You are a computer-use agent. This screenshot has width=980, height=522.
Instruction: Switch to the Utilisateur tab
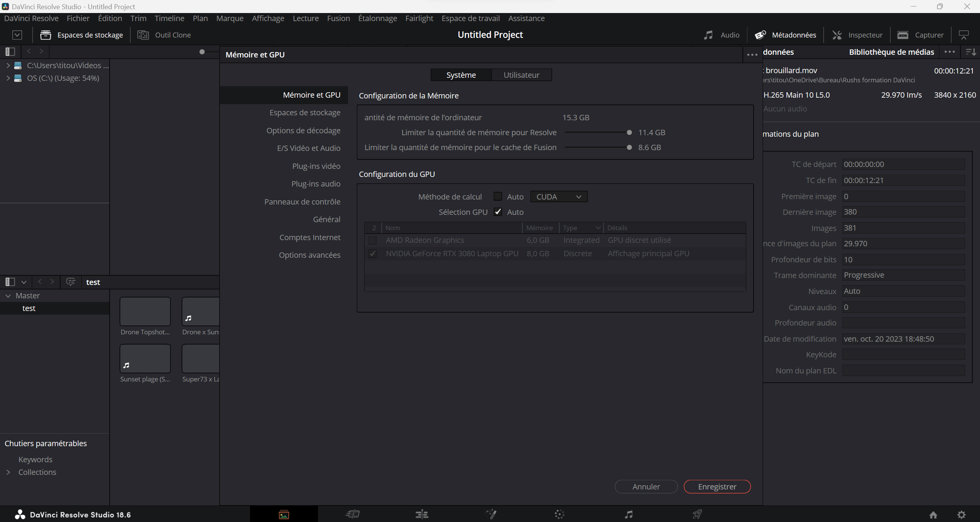point(521,75)
